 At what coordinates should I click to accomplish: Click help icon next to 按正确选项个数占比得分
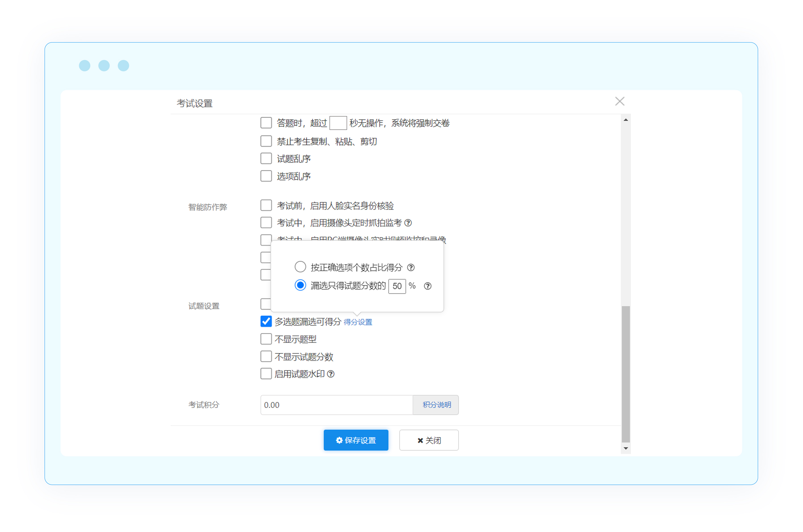pyautogui.click(x=411, y=268)
